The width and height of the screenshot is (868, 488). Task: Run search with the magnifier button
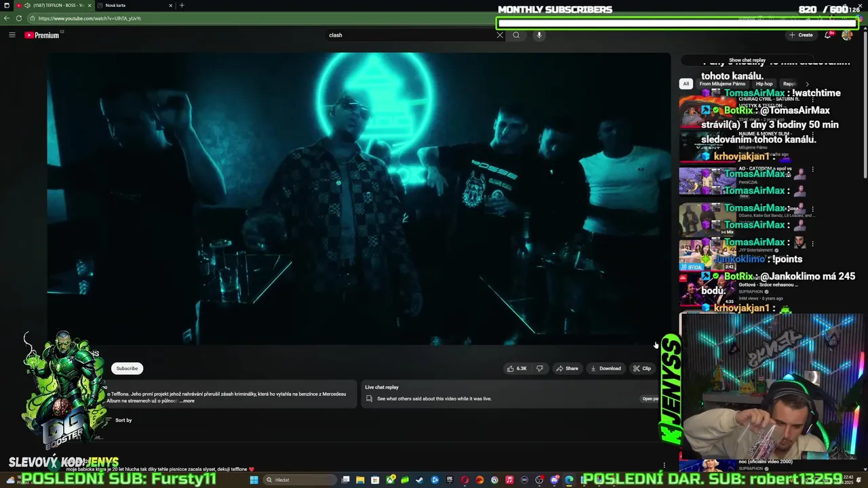(x=516, y=35)
